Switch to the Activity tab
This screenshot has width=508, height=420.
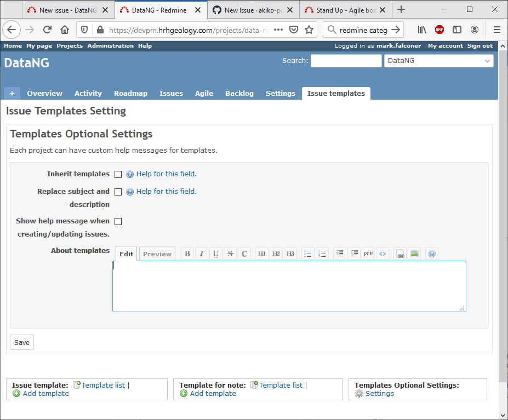tap(88, 93)
